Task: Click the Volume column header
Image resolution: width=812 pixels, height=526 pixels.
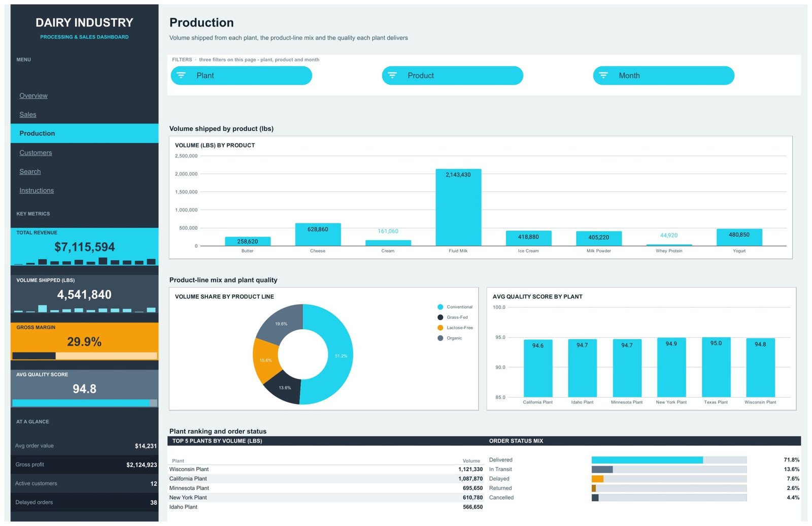Action: point(471,461)
